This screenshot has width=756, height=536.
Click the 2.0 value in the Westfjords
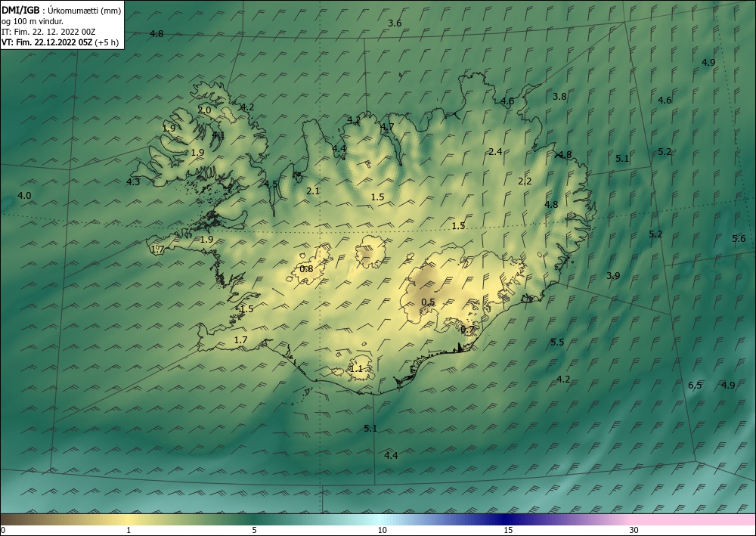(204, 110)
